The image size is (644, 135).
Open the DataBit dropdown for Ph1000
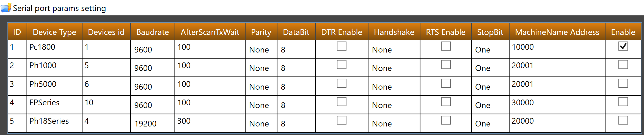[296, 68]
